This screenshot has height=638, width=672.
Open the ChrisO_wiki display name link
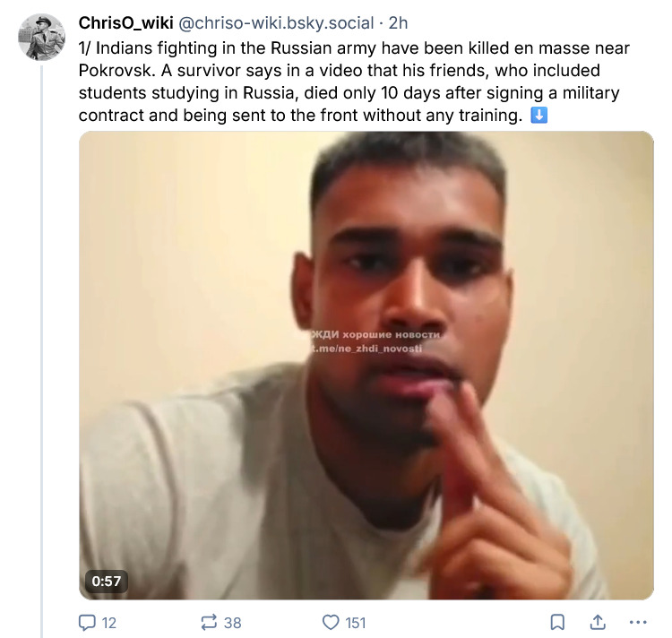(125, 22)
